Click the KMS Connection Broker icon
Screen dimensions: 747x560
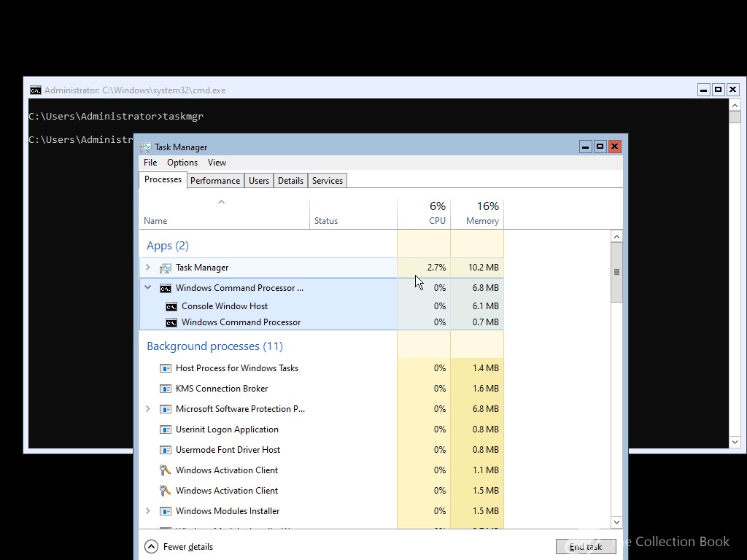[x=166, y=389]
